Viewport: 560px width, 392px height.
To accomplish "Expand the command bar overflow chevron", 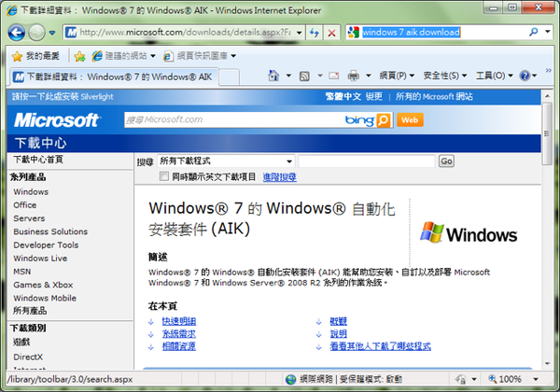I will coord(549,71).
